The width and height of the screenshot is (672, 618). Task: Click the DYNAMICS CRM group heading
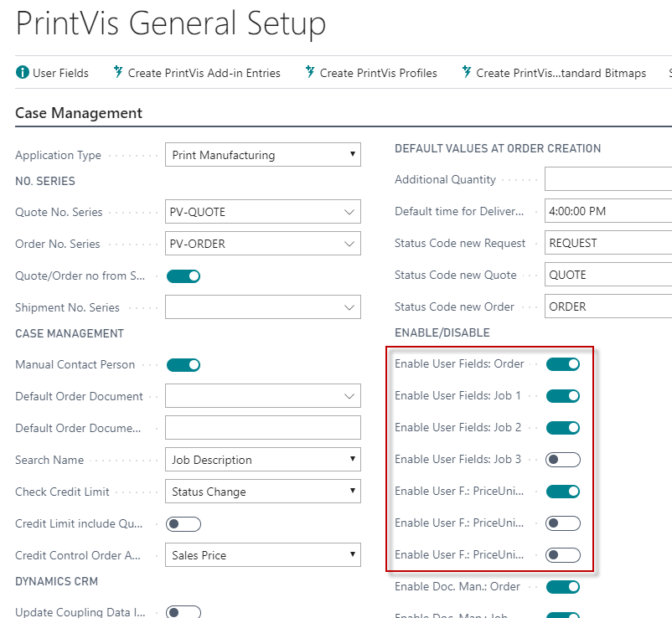point(57,581)
